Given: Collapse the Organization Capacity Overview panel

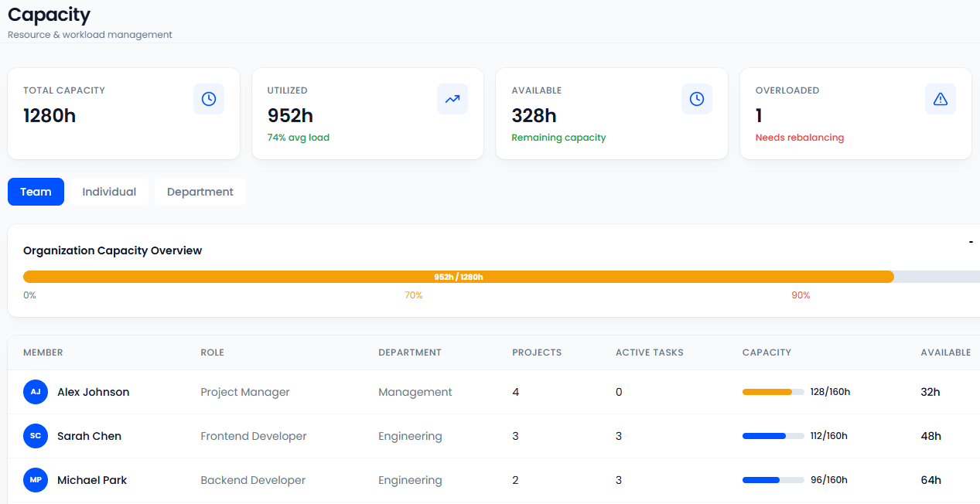Looking at the screenshot, I should tap(970, 242).
